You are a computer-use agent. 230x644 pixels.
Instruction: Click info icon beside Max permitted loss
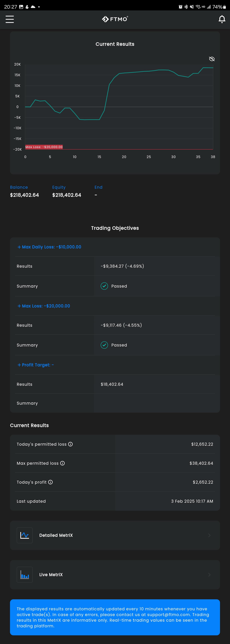[62, 463]
